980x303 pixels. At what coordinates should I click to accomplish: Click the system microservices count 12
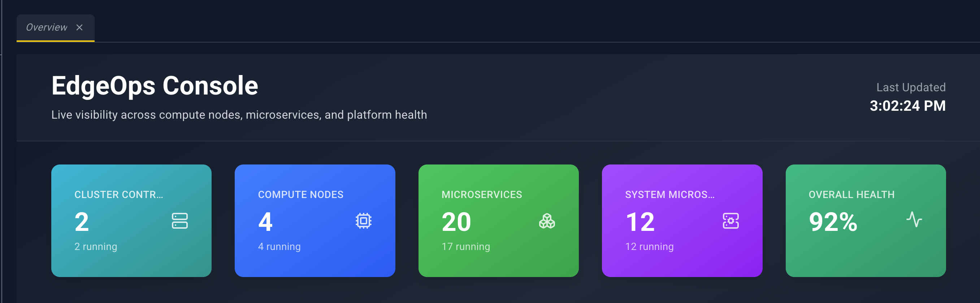[x=640, y=222]
